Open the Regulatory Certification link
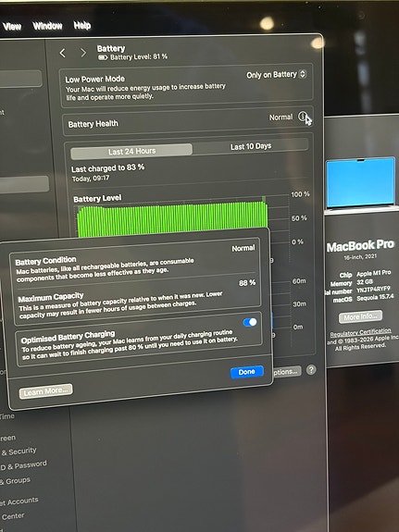Viewport: 399px width, 532px height. coord(360,332)
